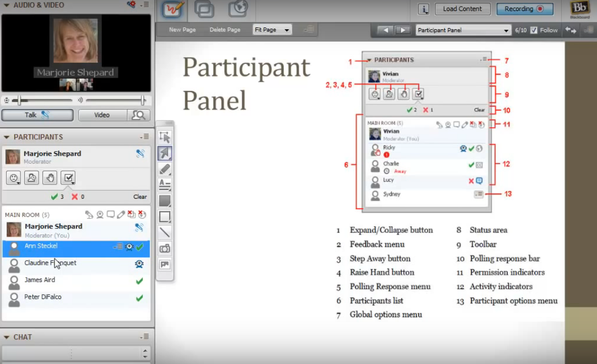Open the whiteboard action bar options menu
597x364 pixels.
click(x=309, y=29)
